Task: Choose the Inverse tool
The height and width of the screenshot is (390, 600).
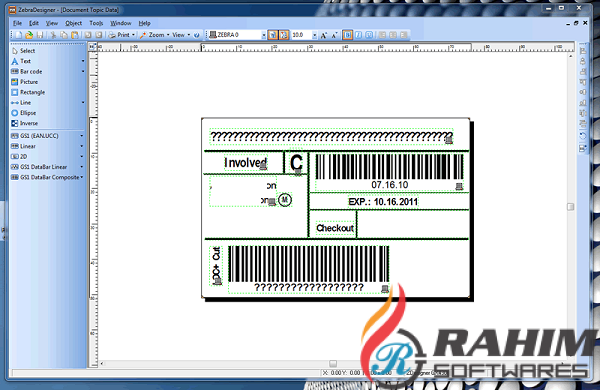Action: pos(25,123)
